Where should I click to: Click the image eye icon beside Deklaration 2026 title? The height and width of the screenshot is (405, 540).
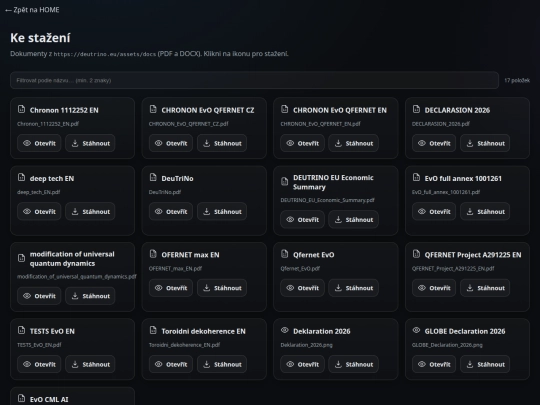click(x=284, y=330)
